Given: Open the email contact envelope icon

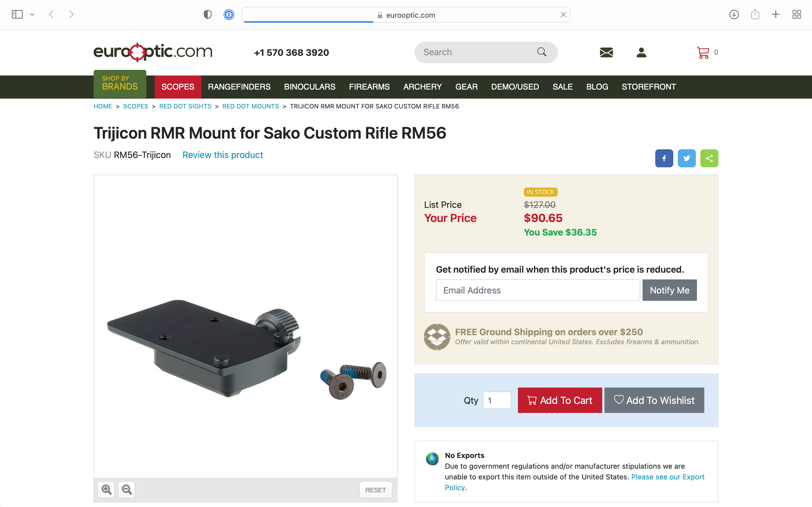Looking at the screenshot, I should point(606,53).
